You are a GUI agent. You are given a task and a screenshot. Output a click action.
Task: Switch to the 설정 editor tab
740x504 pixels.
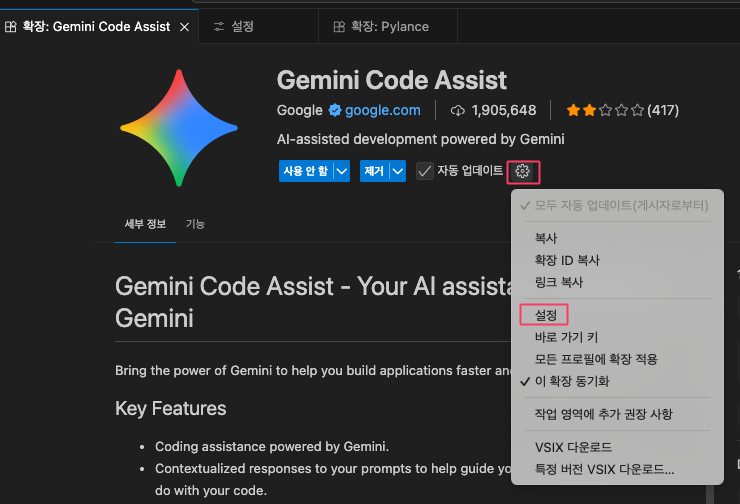tap(259, 26)
